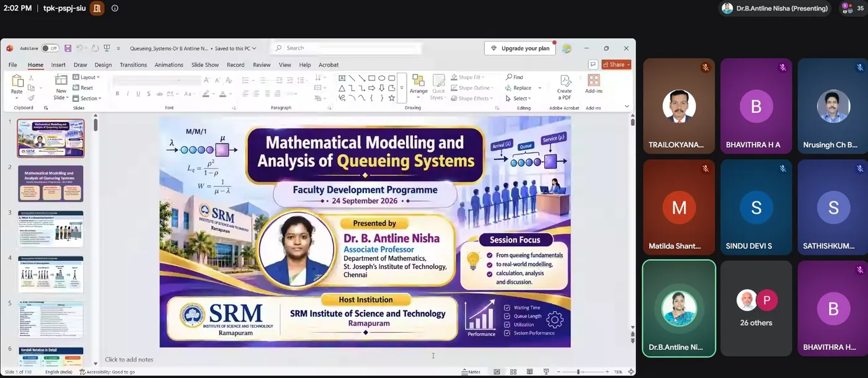Click to add notes field

(x=129, y=359)
